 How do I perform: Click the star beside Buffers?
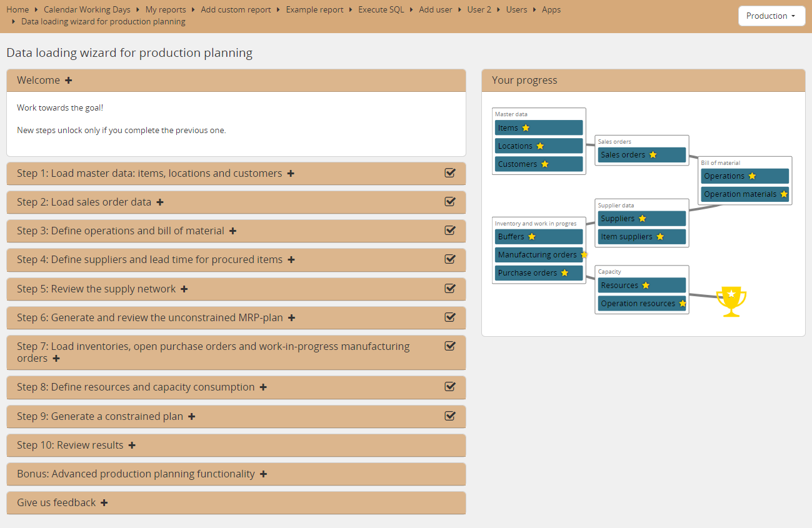pos(532,237)
